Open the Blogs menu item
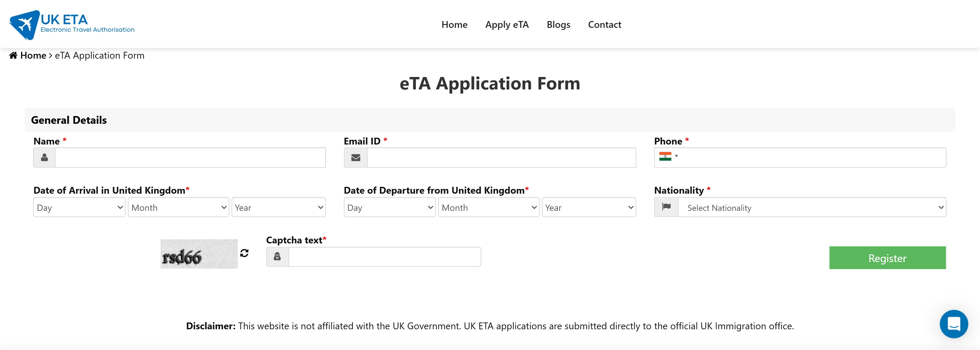Viewport: 980px width, 350px height. [x=558, y=25]
